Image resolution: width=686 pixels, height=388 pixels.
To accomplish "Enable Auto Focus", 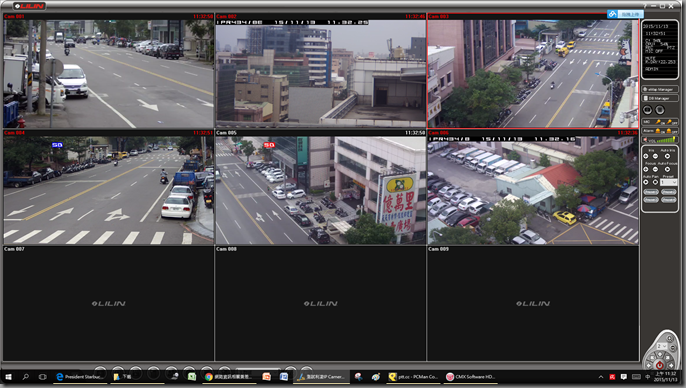I will [667, 169].
